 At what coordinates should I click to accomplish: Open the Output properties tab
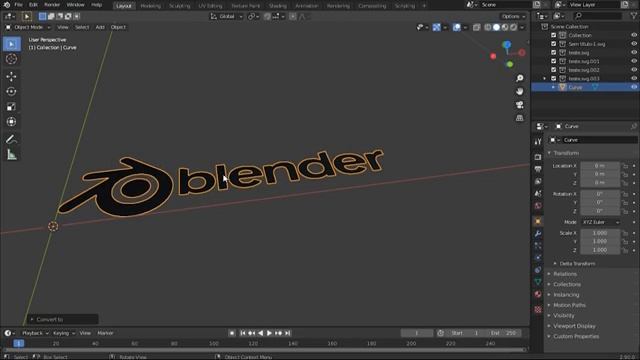[x=538, y=169]
